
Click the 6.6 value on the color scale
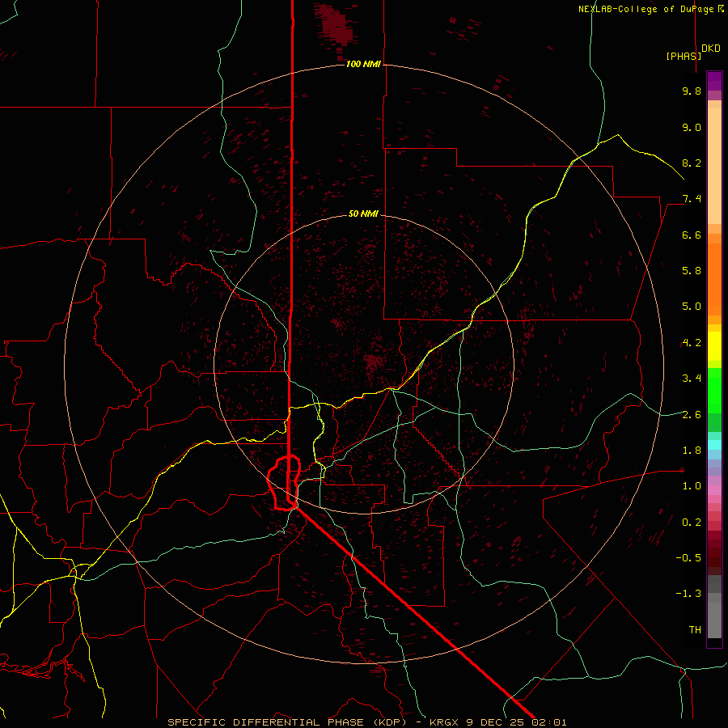coord(692,235)
